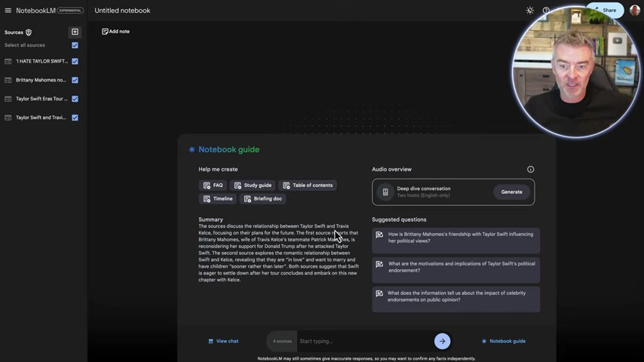Select the question about Brittany Mahomes's friendship
Viewport: 644px width, 362px height.
(x=456, y=241)
